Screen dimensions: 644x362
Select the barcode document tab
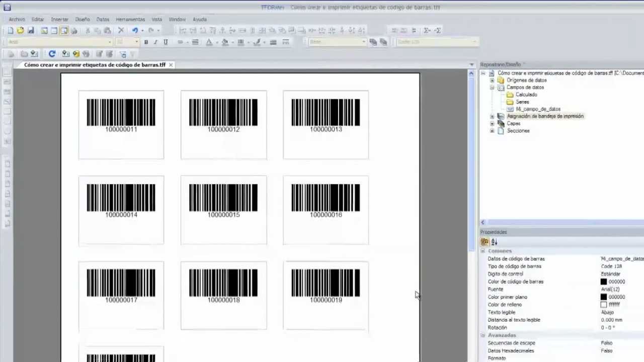95,65
